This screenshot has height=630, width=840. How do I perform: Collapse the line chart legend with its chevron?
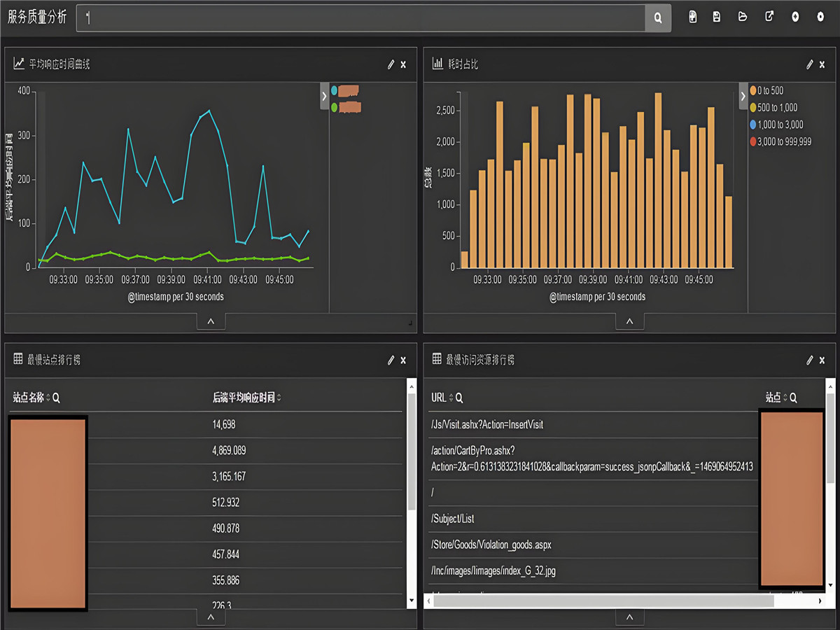324,97
